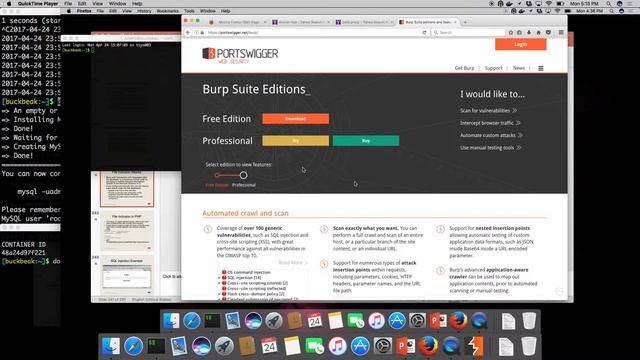640x360 pixels.
Task: Select File Inclusion in PHP slide thumbnail
Action: [127, 231]
